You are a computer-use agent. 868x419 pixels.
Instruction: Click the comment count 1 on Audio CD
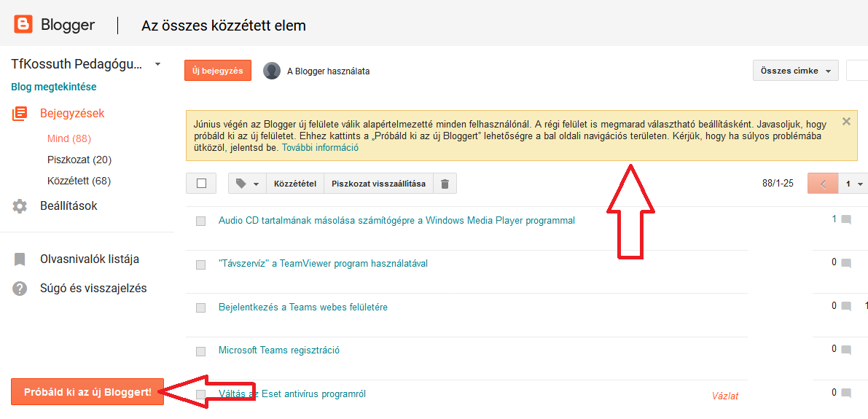pyautogui.click(x=834, y=219)
